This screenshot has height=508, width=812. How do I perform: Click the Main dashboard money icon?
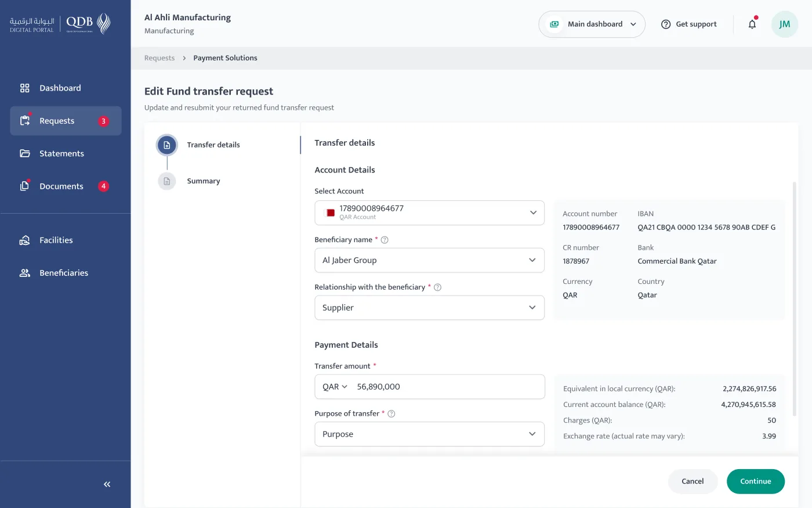click(x=554, y=24)
